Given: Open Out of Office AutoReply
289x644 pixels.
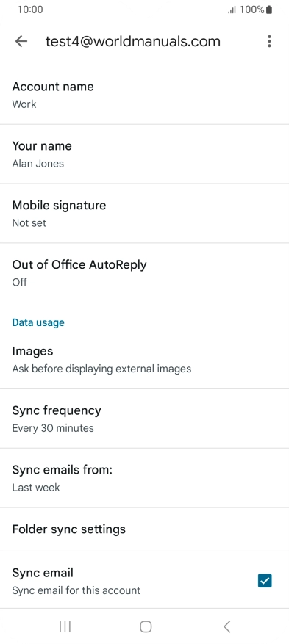Looking at the screenshot, I should 144,272.
